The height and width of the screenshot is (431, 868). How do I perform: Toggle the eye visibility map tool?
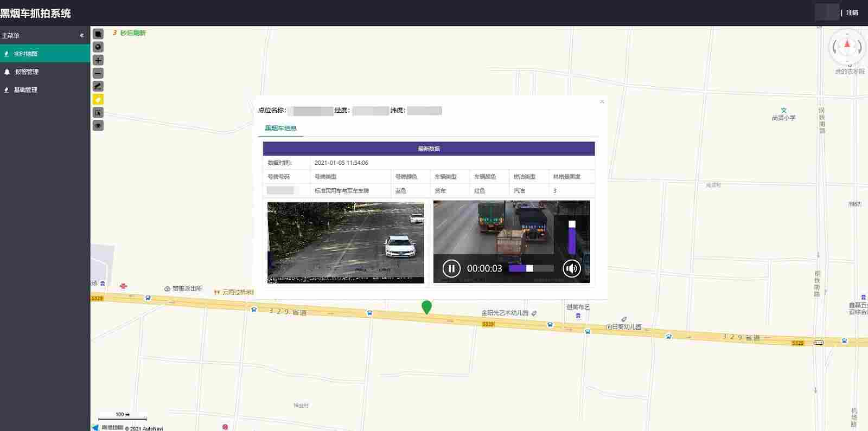pos(98,126)
